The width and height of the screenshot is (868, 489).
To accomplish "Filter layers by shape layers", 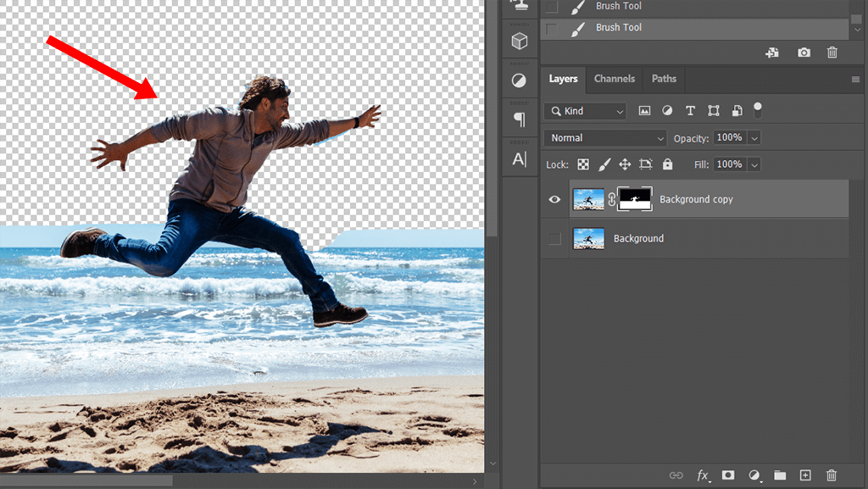I will (714, 111).
